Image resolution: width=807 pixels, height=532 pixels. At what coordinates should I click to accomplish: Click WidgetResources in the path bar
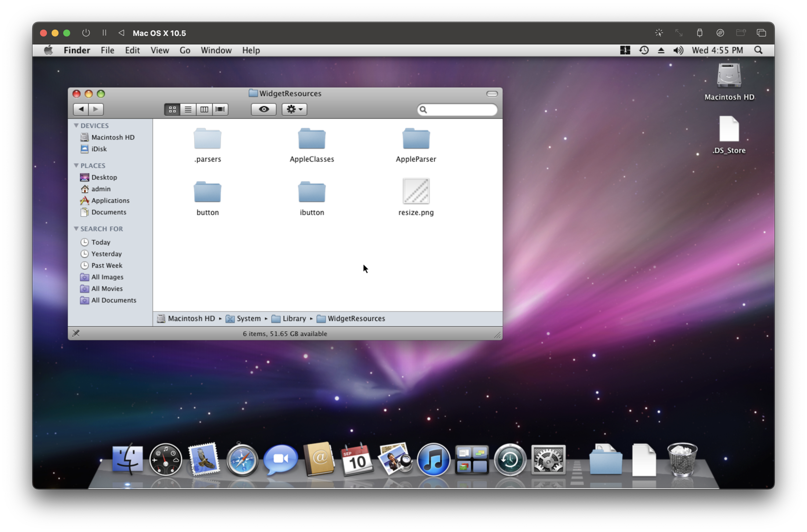pos(351,318)
